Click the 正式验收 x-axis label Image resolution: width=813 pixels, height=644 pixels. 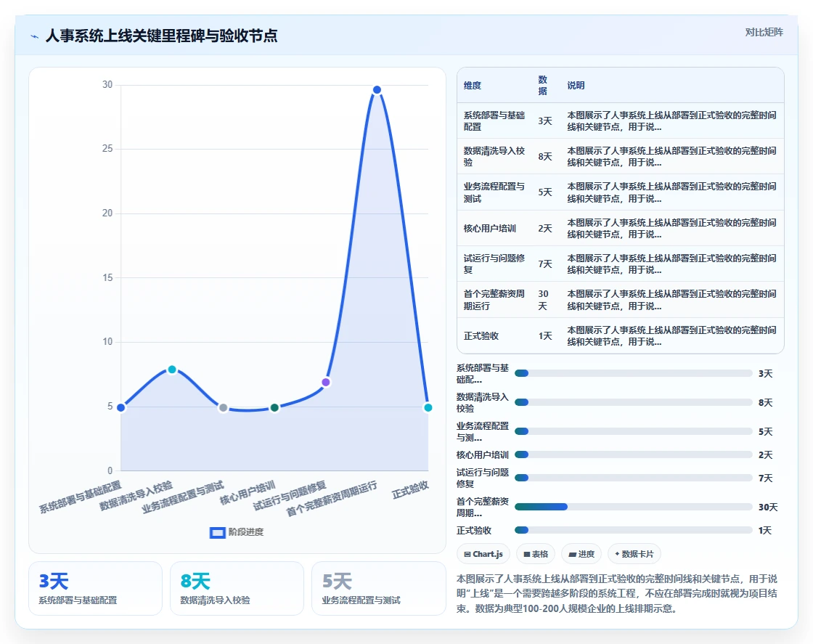coord(410,489)
